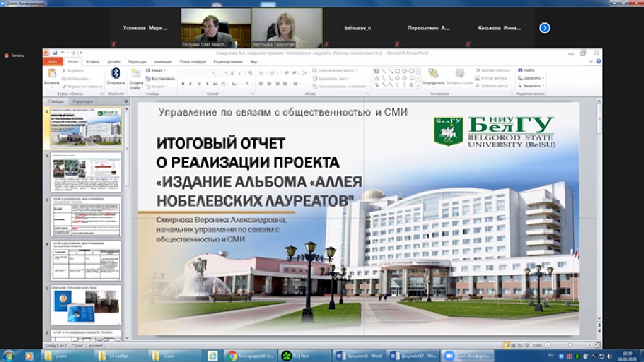Open the Insert ribbon tab
The height and width of the screenshot is (362, 644).
(x=93, y=61)
